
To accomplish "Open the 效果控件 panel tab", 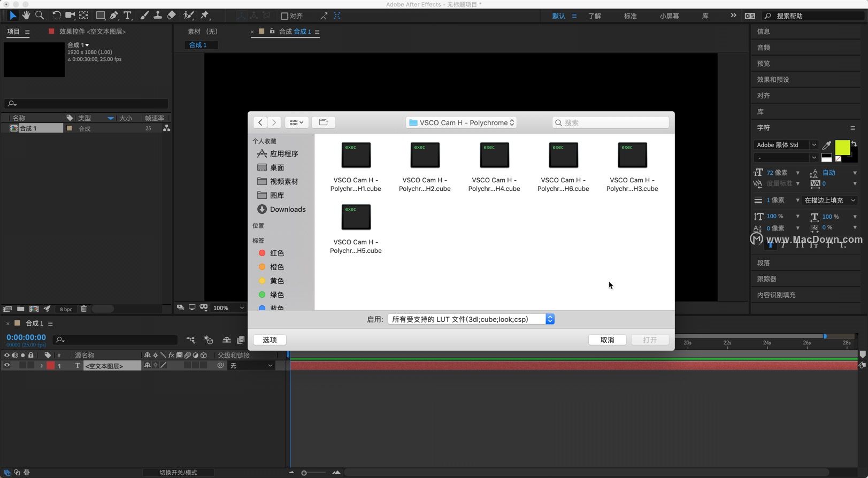I will tap(92, 32).
